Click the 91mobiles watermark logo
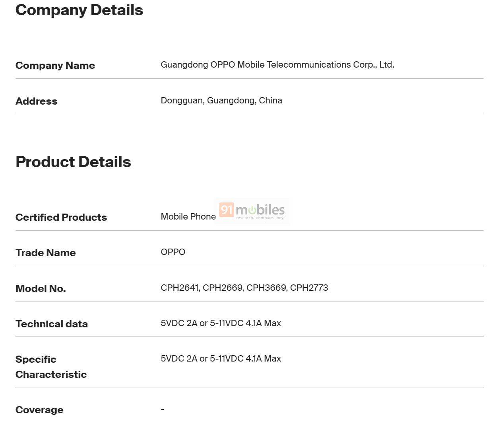Viewport: 504px width, 422px height. 252,211
